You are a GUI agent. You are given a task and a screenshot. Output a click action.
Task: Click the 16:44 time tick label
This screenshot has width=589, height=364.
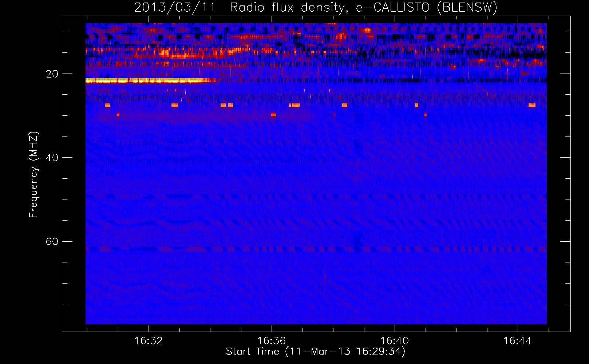[518, 341]
